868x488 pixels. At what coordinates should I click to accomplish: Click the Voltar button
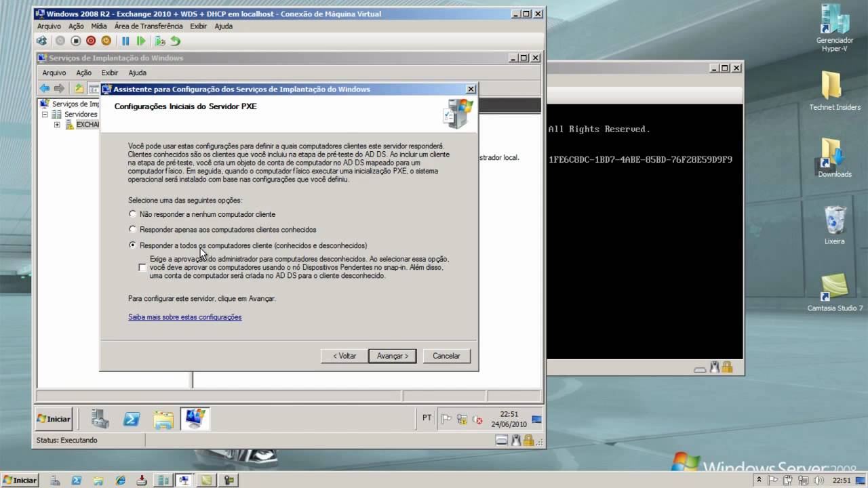[x=344, y=356]
